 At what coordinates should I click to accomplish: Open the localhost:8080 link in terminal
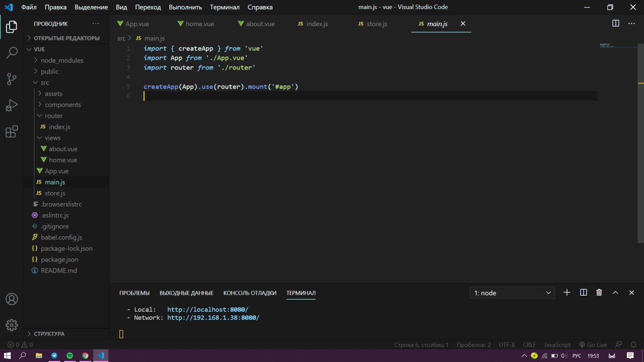pos(208,310)
